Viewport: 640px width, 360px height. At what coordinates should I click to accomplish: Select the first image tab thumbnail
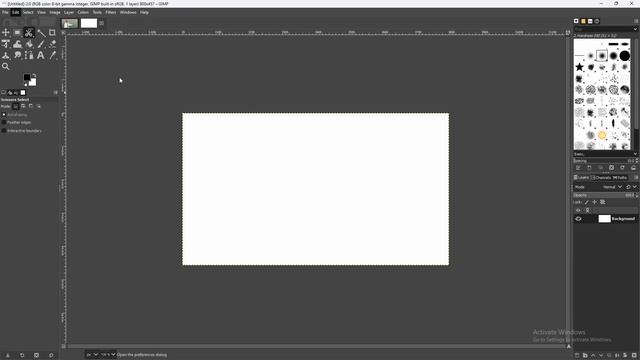coord(70,23)
